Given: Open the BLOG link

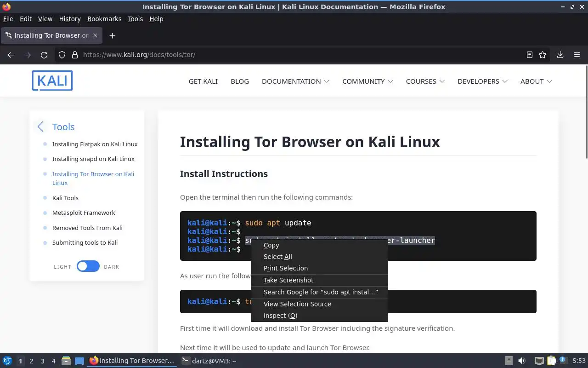Looking at the screenshot, I should [240, 81].
